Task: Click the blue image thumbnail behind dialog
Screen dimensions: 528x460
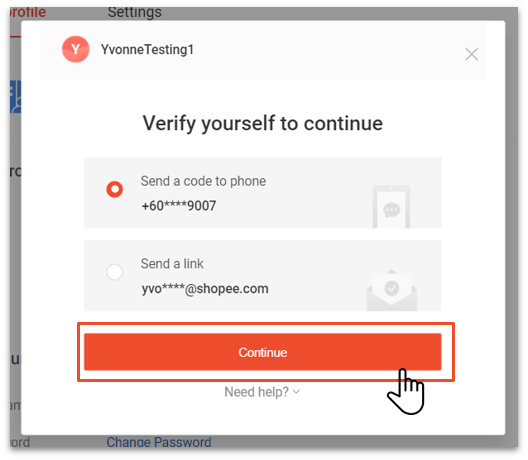Action: (x=15, y=97)
